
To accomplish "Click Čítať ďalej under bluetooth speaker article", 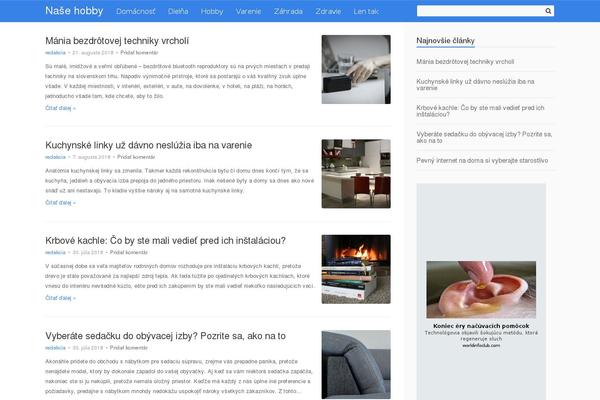I will 60,108.
